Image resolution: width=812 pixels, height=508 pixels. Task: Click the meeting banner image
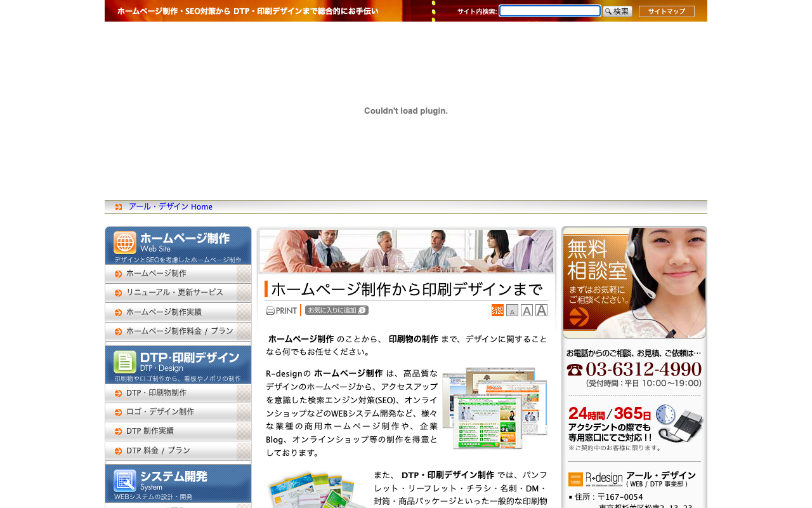coord(407,251)
